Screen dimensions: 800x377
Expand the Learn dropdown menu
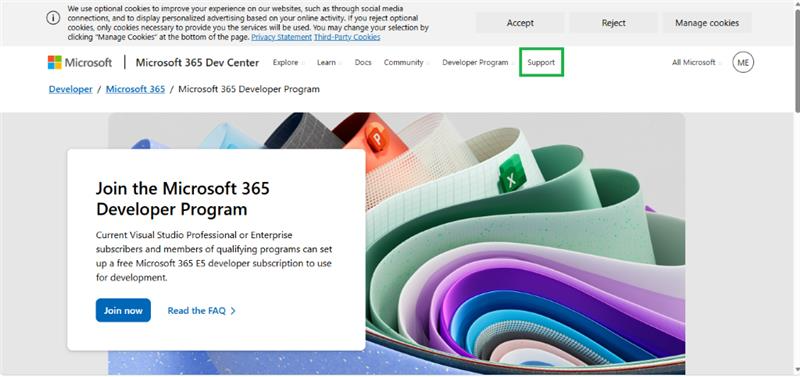click(x=329, y=62)
